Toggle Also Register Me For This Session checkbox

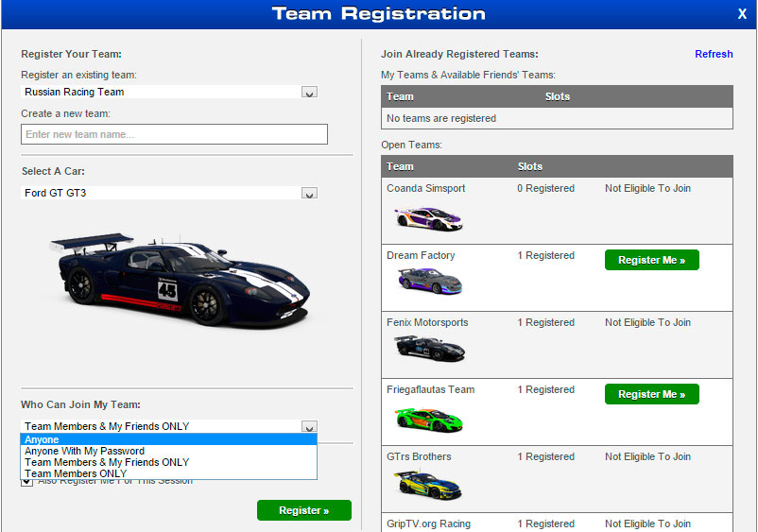pos(26,481)
